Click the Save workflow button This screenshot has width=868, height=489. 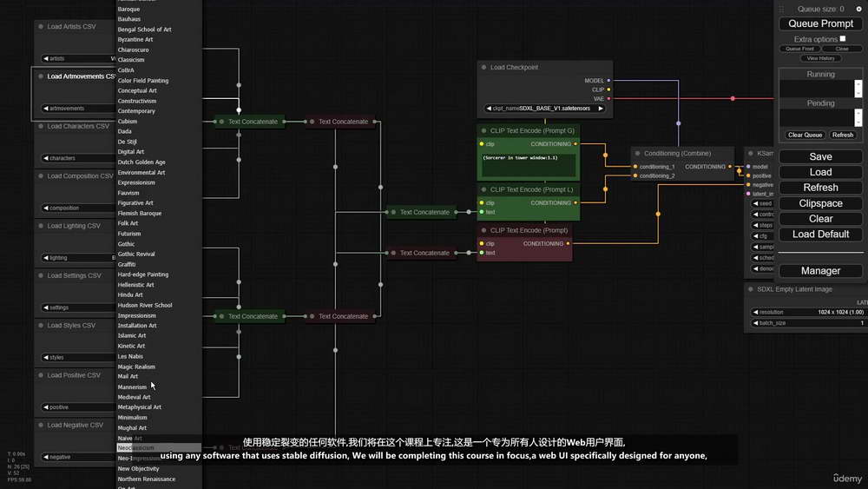pos(820,156)
